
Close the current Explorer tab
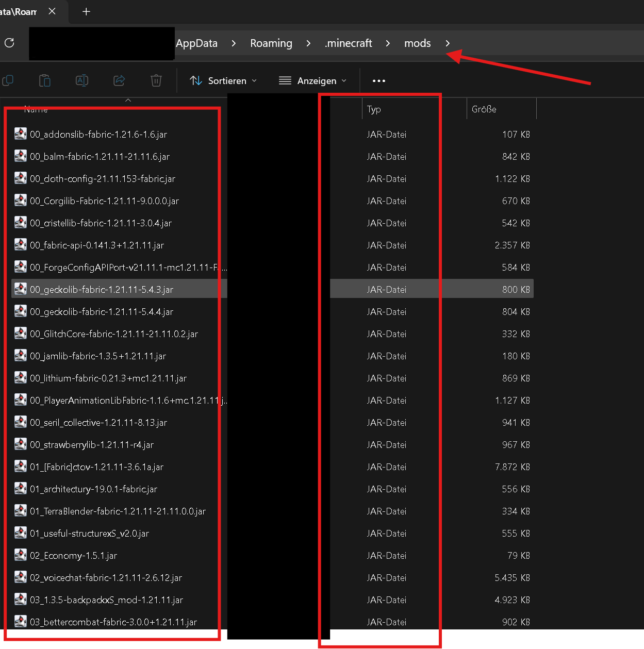tap(52, 11)
